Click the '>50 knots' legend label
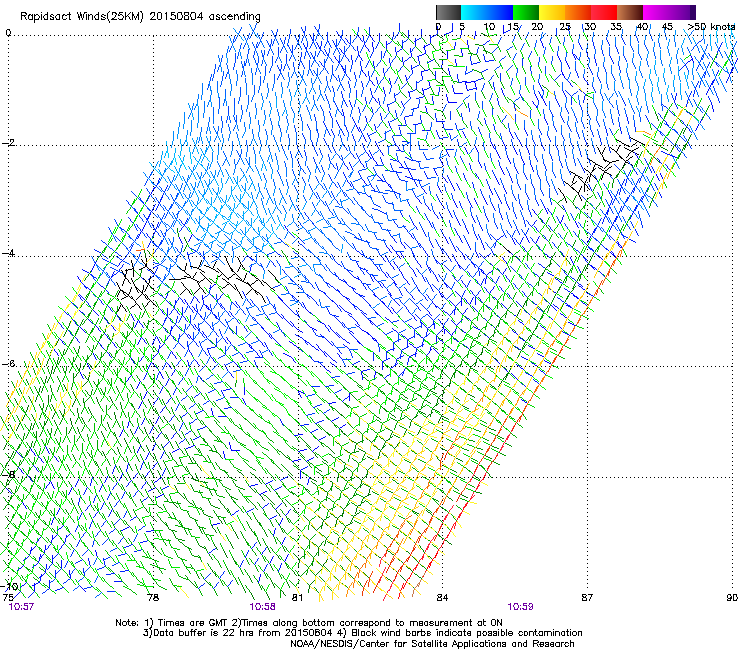The image size is (740, 650). tap(712, 27)
